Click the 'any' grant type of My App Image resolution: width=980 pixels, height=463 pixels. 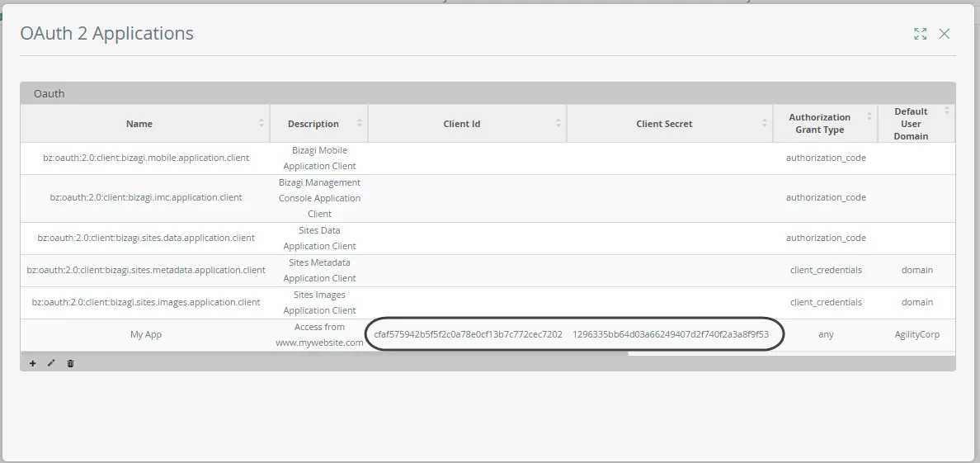826,334
